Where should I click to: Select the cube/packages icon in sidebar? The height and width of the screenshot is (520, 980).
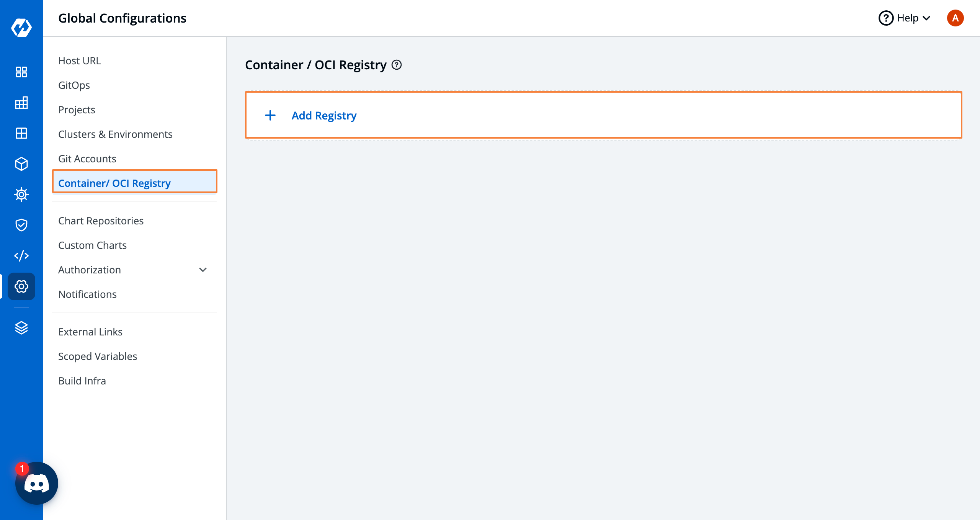click(x=21, y=164)
